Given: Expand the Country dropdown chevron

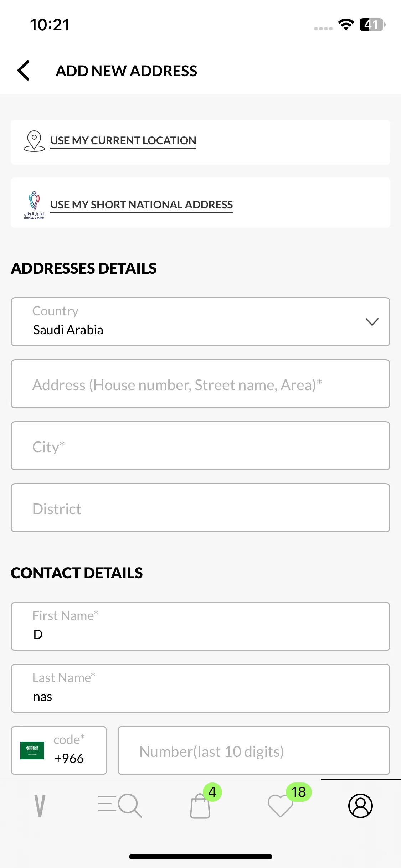Looking at the screenshot, I should pyautogui.click(x=372, y=322).
